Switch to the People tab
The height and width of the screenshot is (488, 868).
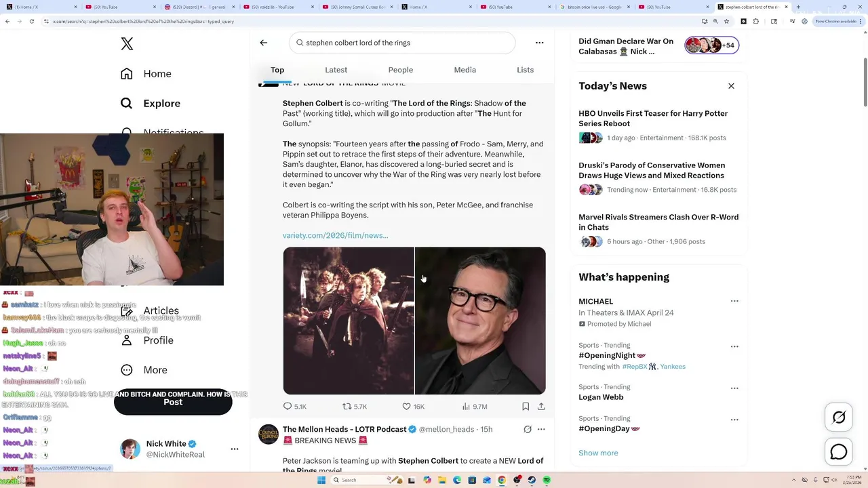pyautogui.click(x=401, y=70)
